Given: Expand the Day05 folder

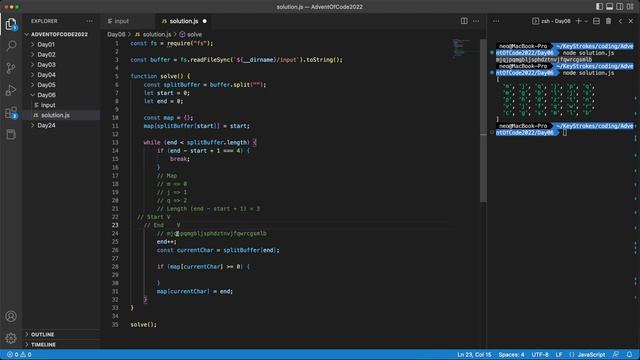Looking at the screenshot, I should 61,84.
